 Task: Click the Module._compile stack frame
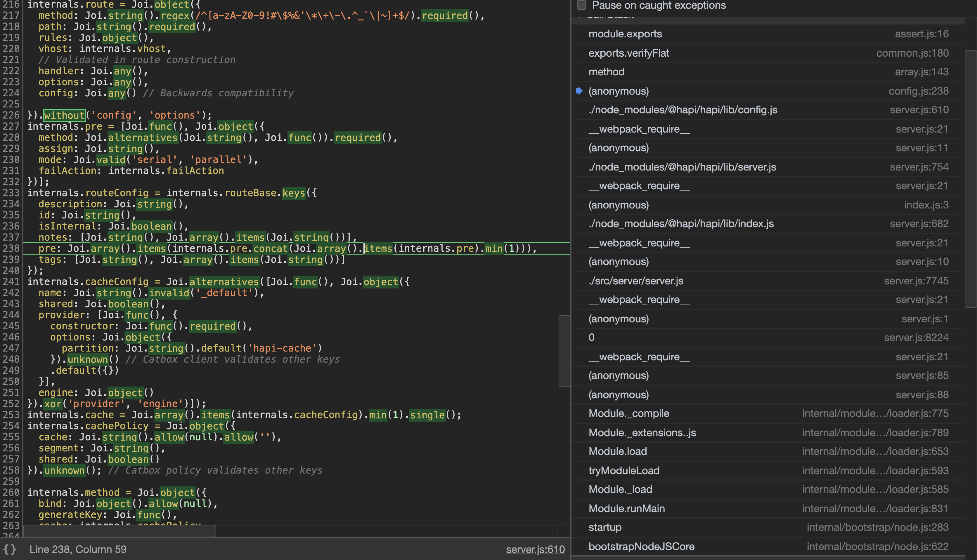pyautogui.click(x=629, y=413)
